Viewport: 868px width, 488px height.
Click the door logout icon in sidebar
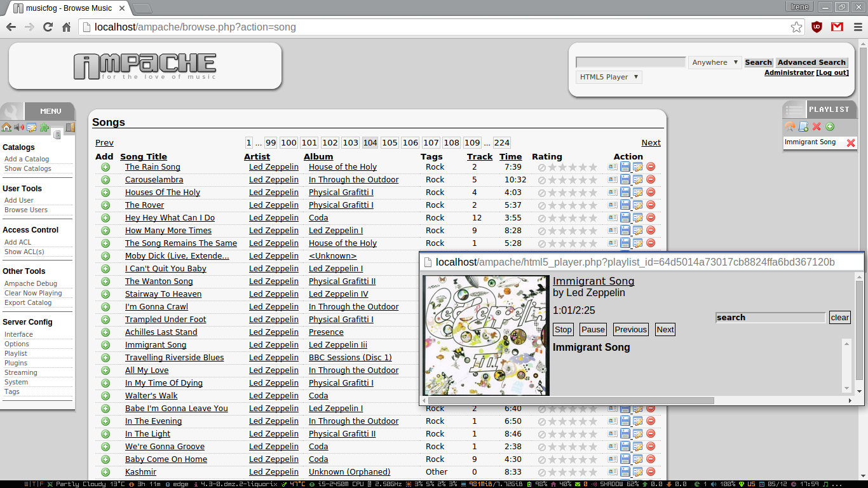pyautogui.click(x=70, y=128)
